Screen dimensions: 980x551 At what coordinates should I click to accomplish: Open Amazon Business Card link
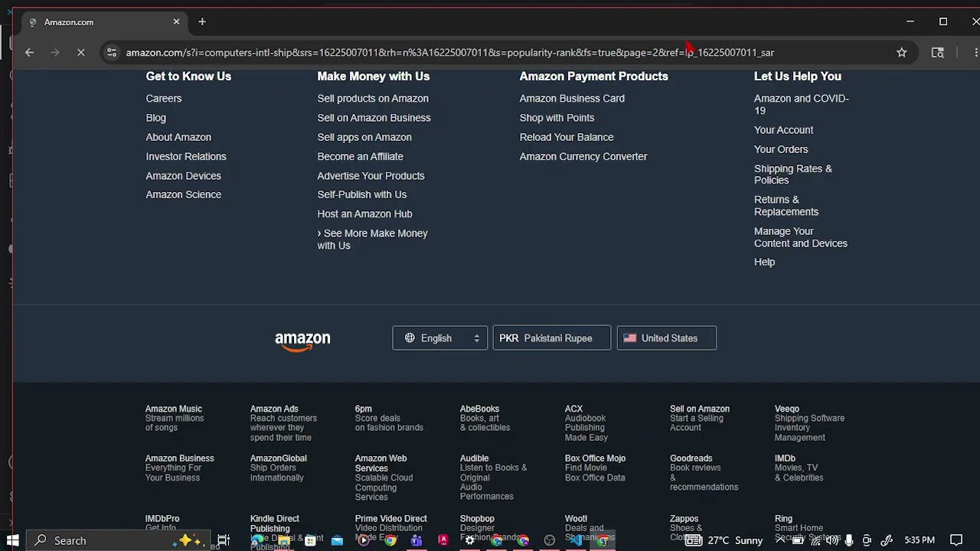572,99
